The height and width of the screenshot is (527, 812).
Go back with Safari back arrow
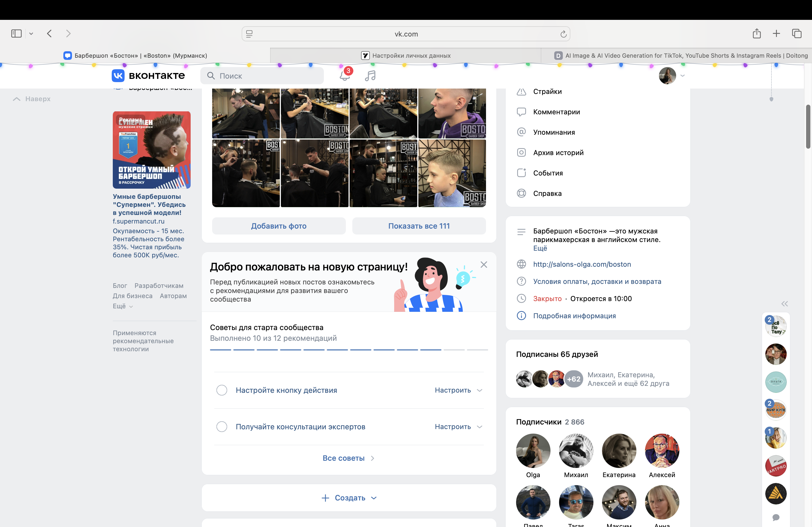click(x=49, y=33)
